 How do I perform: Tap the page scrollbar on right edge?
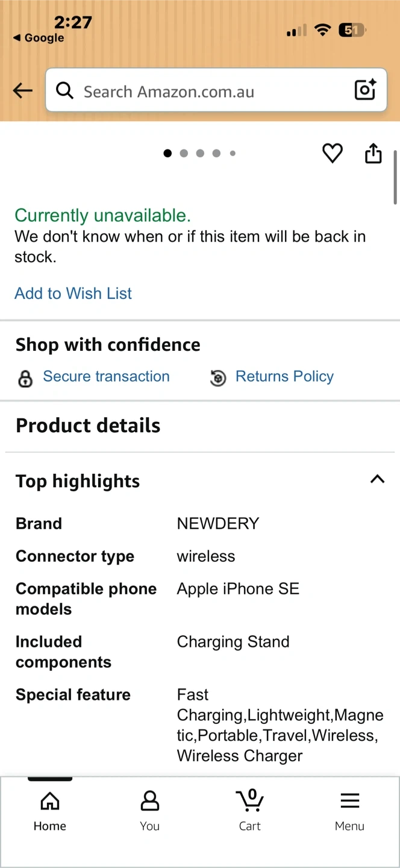(x=395, y=178)
